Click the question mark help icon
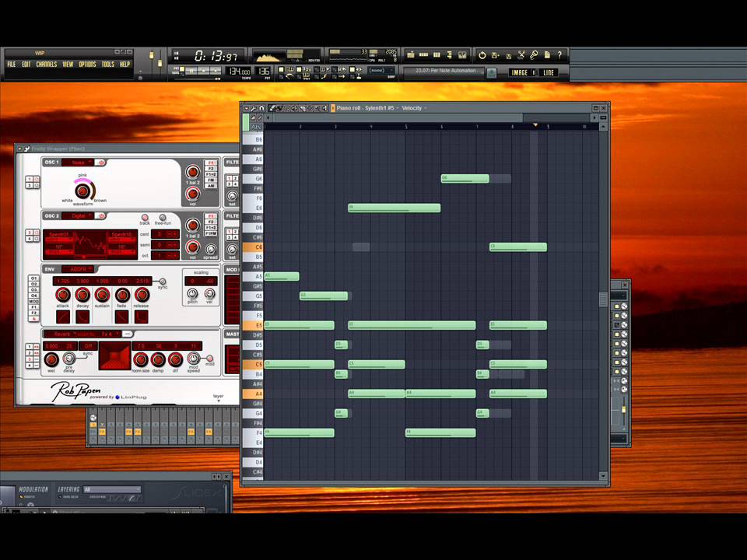Viewport: 747px width, 560px height. click(x=559, y=54)
